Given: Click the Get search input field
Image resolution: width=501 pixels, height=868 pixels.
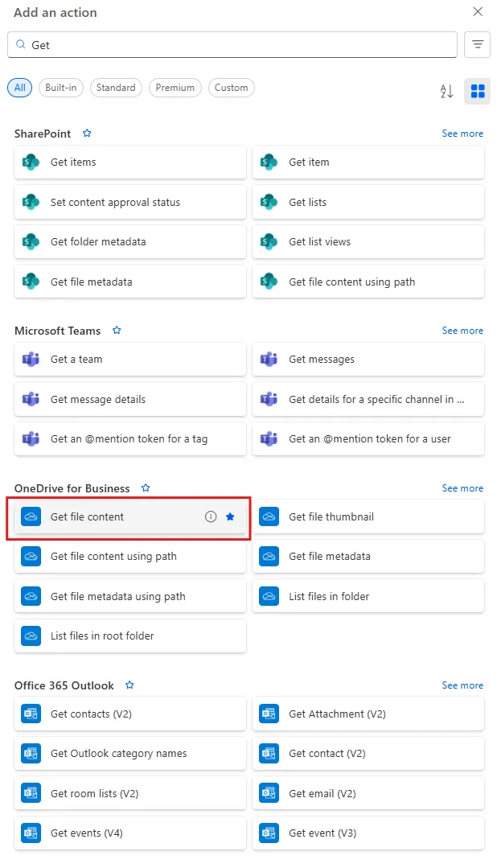Looking at the screenshot, I should click(x=241, y=45).
